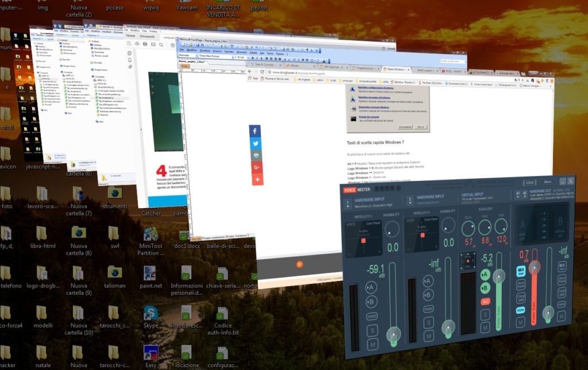Click the Google Plus share icon
The width and height of the screenshot is (588, 370).
click(255, 167)
